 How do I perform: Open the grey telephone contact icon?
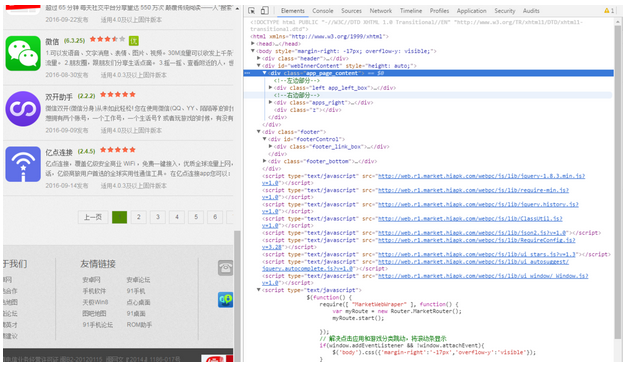[226, 268]
